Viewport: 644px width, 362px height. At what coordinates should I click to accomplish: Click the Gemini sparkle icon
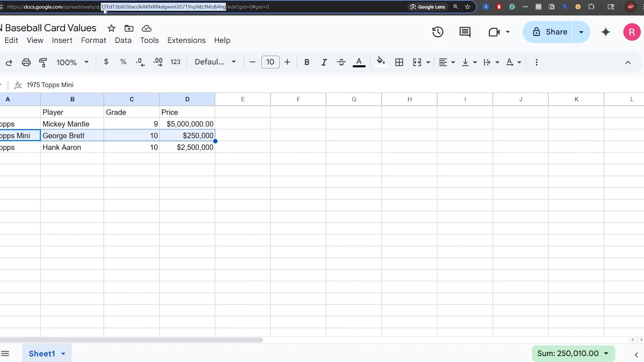[x=606, y=32]
